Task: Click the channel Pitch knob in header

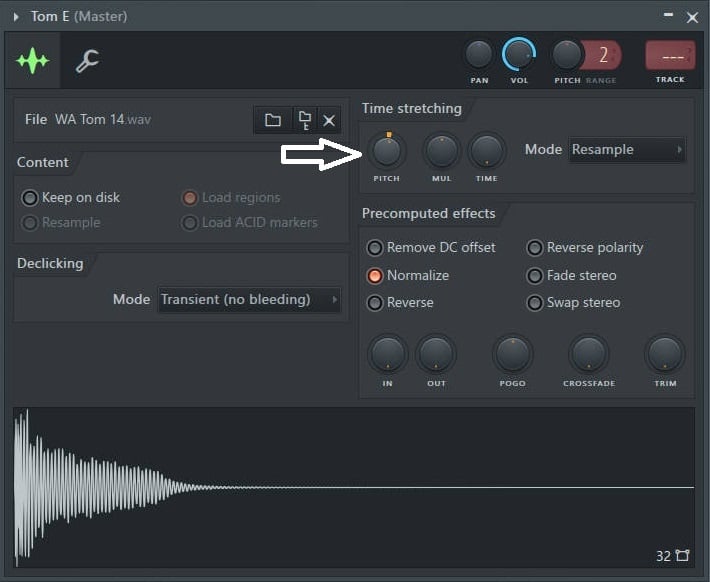Action: [566, 55]
